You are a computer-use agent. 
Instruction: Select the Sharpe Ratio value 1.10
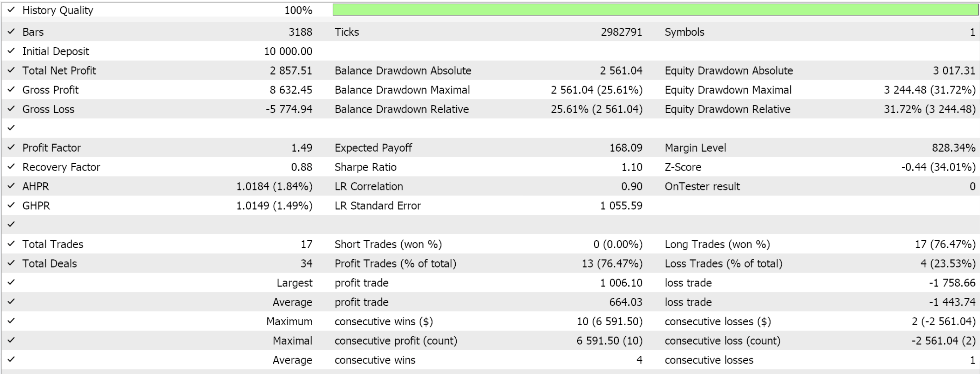tap(632, 167)
